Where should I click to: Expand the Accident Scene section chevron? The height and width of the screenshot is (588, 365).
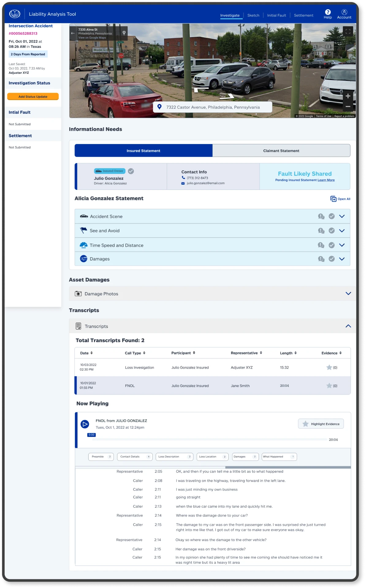coord(342,216)
